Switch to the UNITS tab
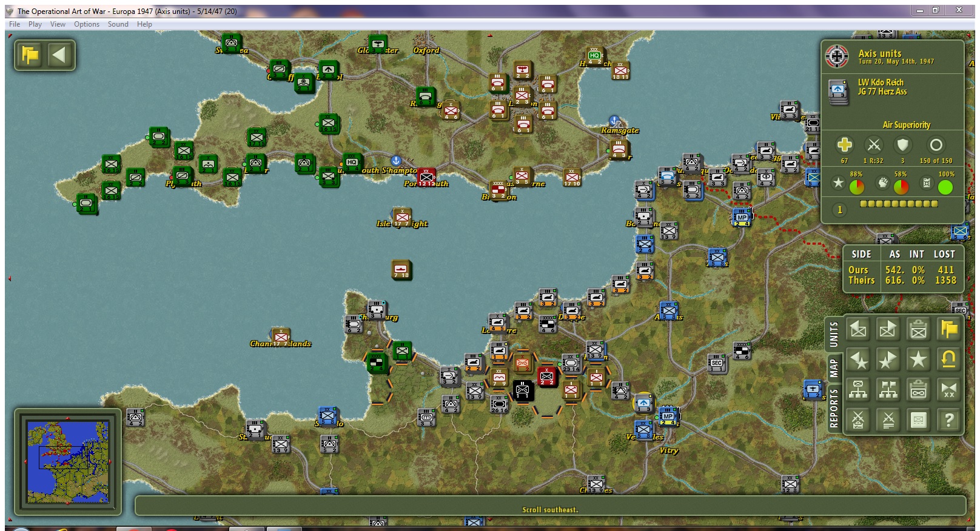This screenshot has height=531, width=980. [834, 334]
